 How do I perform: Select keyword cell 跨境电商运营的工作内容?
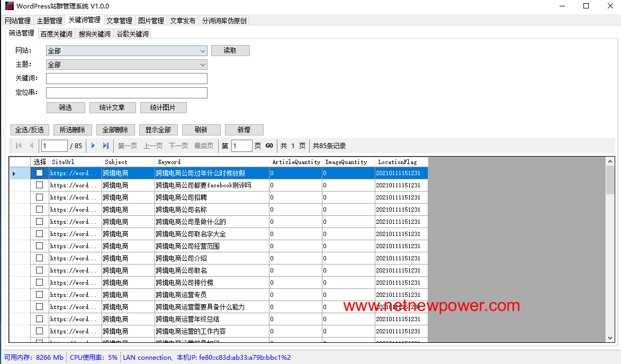pyautogui.click(x=212, y=331)
